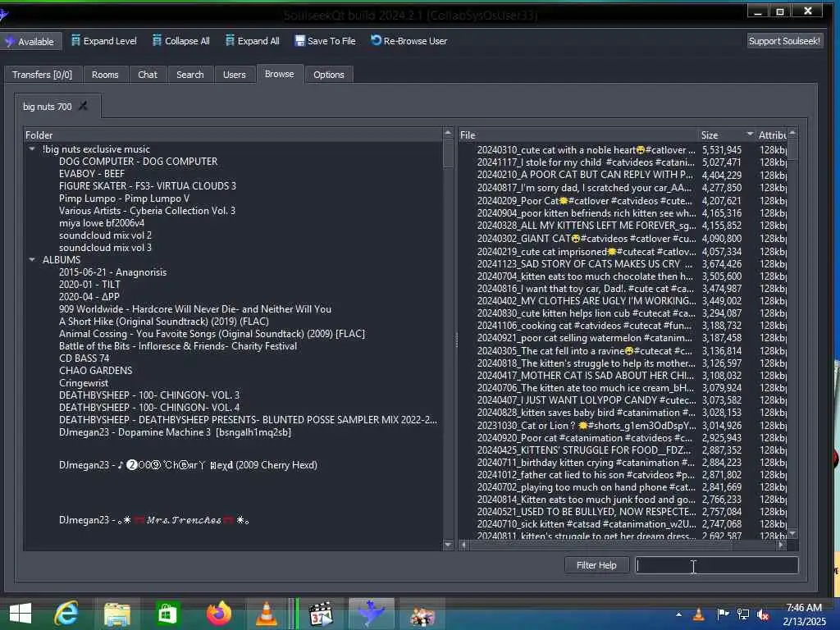The width and height of the screenshot is (840, 630).
Task: Launch Internet Explorer from taskbar
Action: [x=66, y=614]
